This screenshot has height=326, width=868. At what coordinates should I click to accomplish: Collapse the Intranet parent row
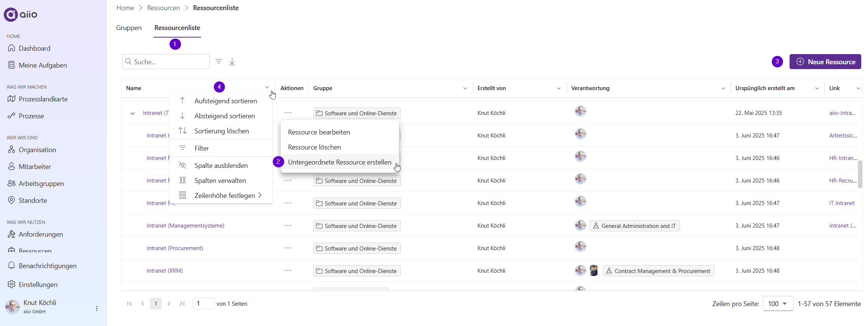coord(132,113)
